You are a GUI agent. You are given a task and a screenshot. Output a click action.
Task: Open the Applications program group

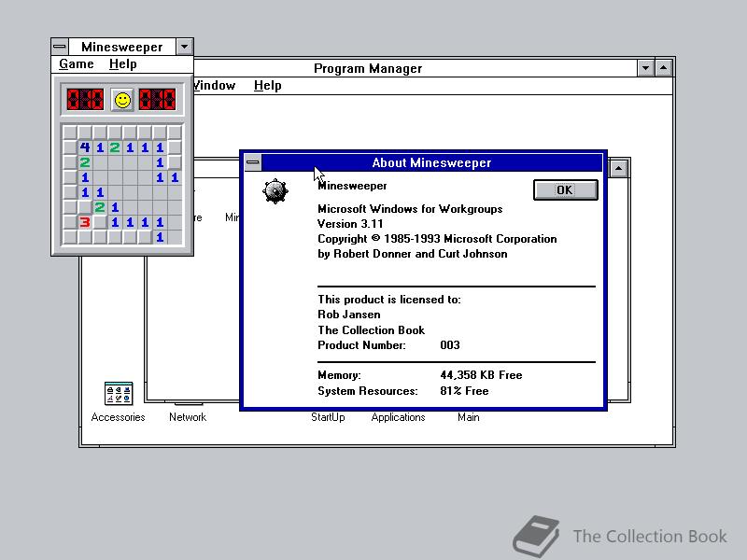coord(398,417)
